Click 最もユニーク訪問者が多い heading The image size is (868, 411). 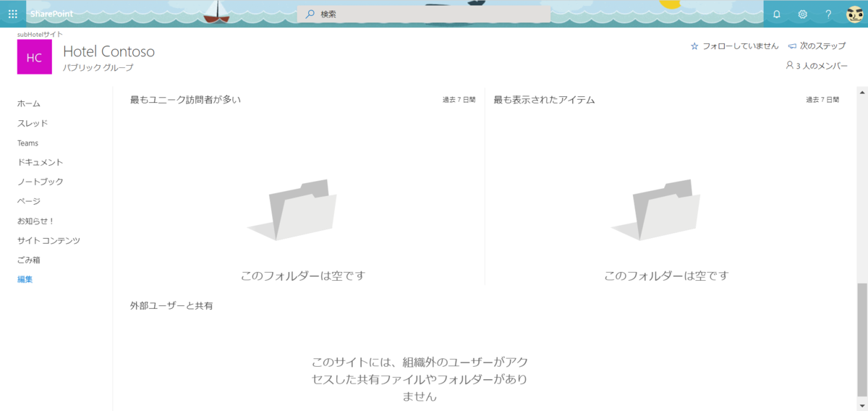tap(185, 100)
